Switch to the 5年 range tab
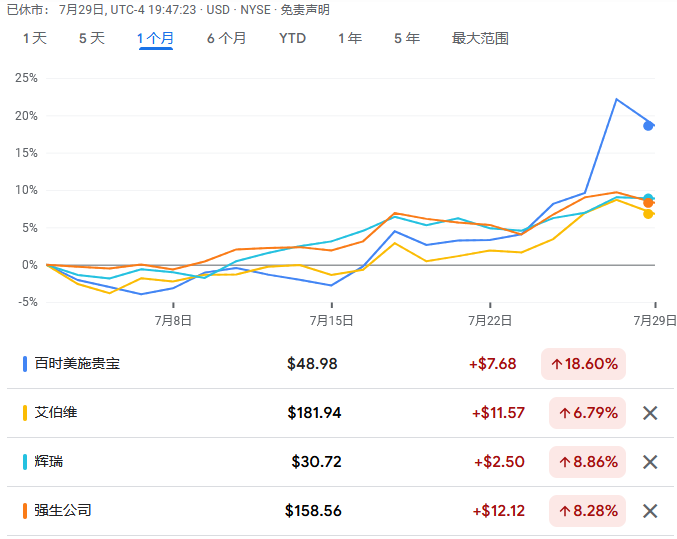The width and height of the screenshot is (677, 539). [407, 38]
